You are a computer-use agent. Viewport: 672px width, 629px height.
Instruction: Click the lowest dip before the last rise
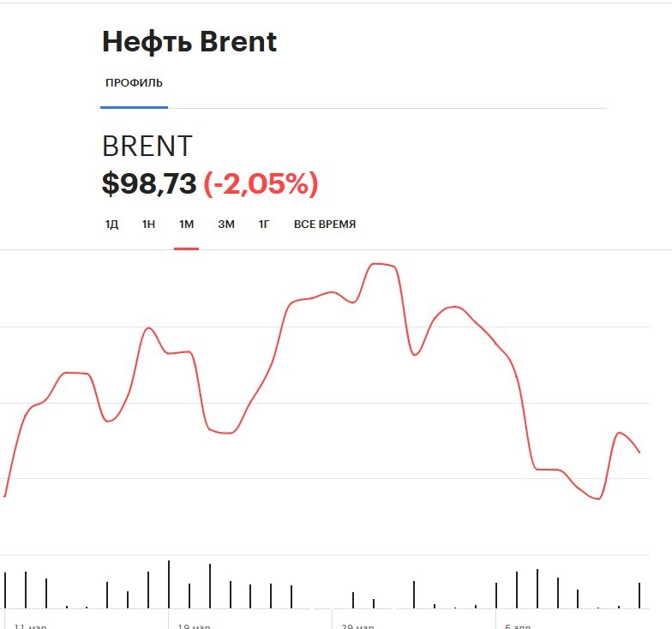tap(598, 499)
